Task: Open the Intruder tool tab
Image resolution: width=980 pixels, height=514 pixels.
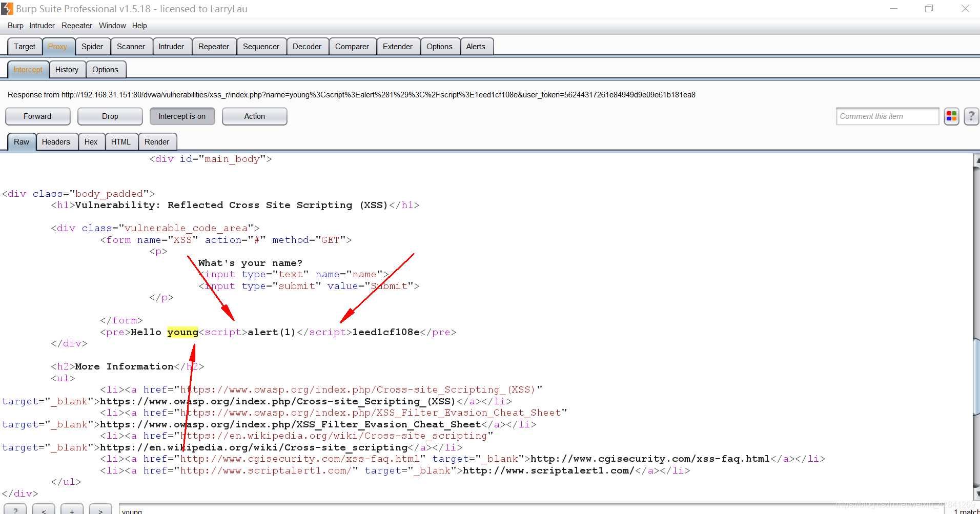Action: [171, 47]
